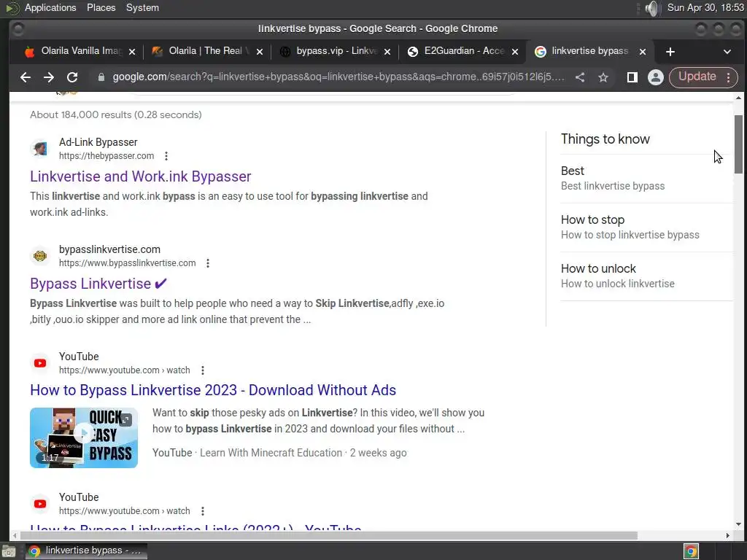
Task: Close the bypass.vip tab
Action: (x=387, y=52)
